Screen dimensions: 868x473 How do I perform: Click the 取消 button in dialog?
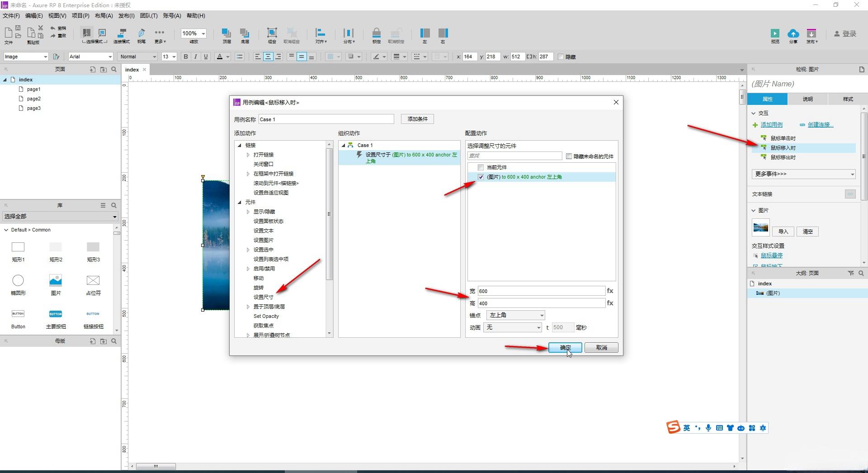[601, 347]
